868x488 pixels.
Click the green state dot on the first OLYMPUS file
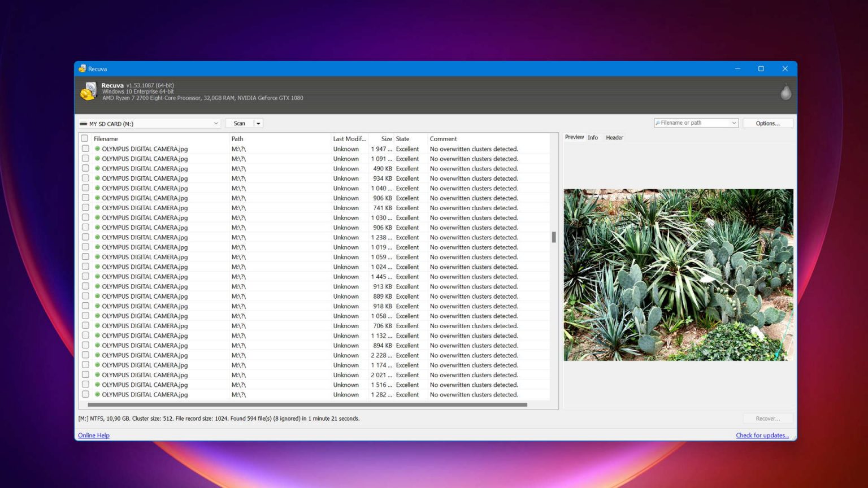(97, 149)
